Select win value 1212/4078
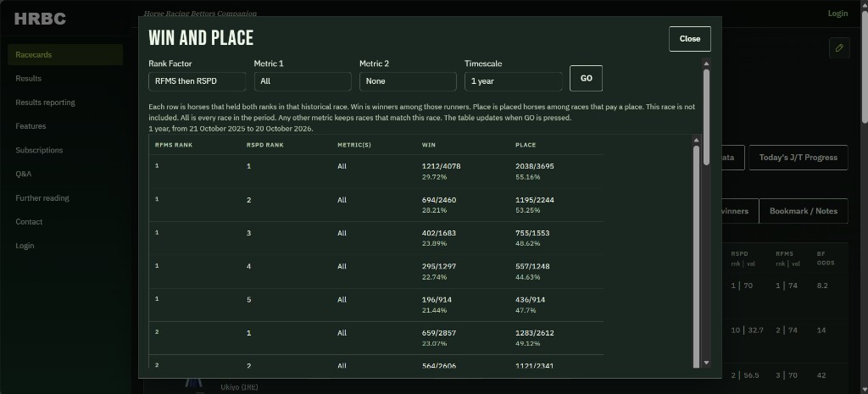The image size is (868, 394). [441, 166]
